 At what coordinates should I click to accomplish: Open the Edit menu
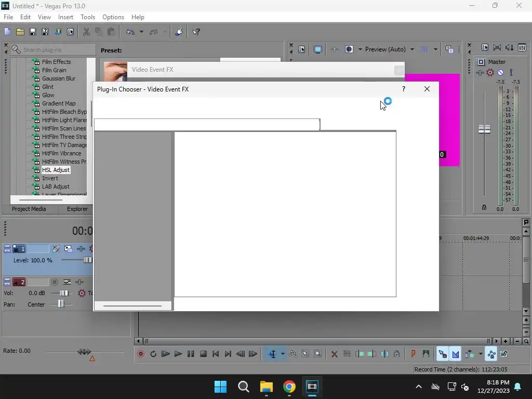coord(25,17)
